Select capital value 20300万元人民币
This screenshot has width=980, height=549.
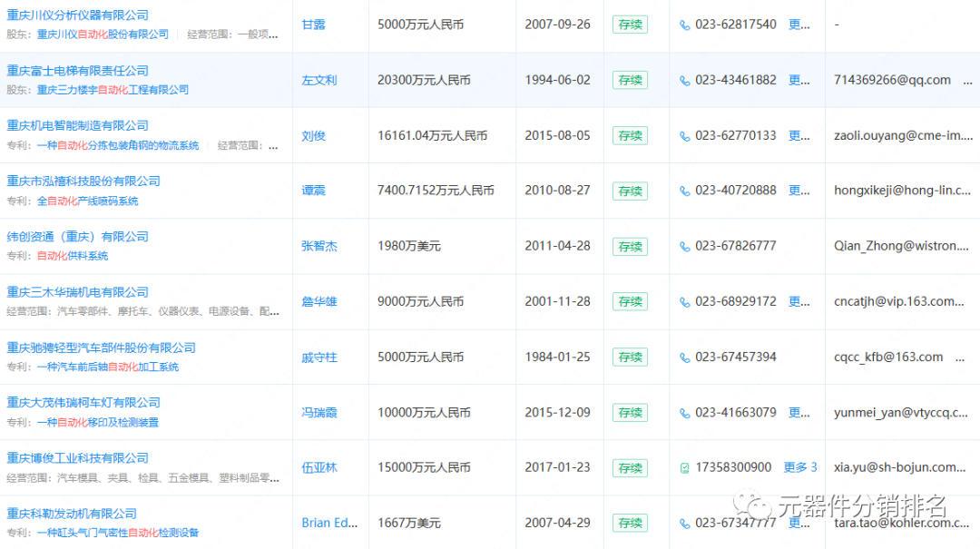424,80
